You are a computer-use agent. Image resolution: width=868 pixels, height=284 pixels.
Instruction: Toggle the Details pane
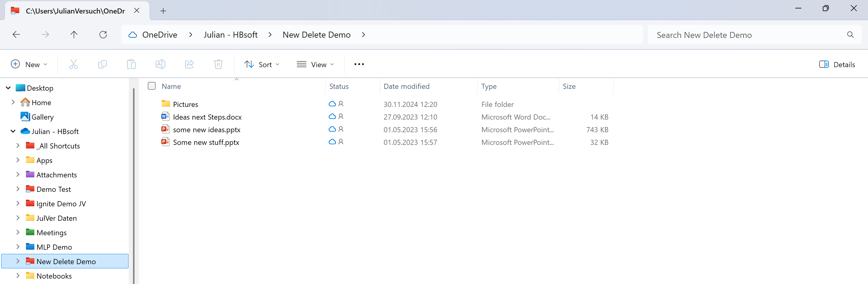point(837,65)
